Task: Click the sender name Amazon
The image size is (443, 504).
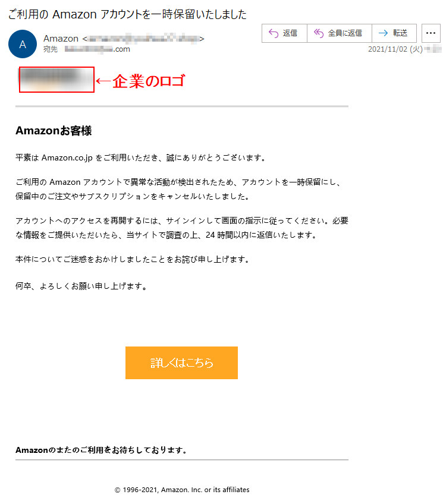Action: click(x=61, y=39)
